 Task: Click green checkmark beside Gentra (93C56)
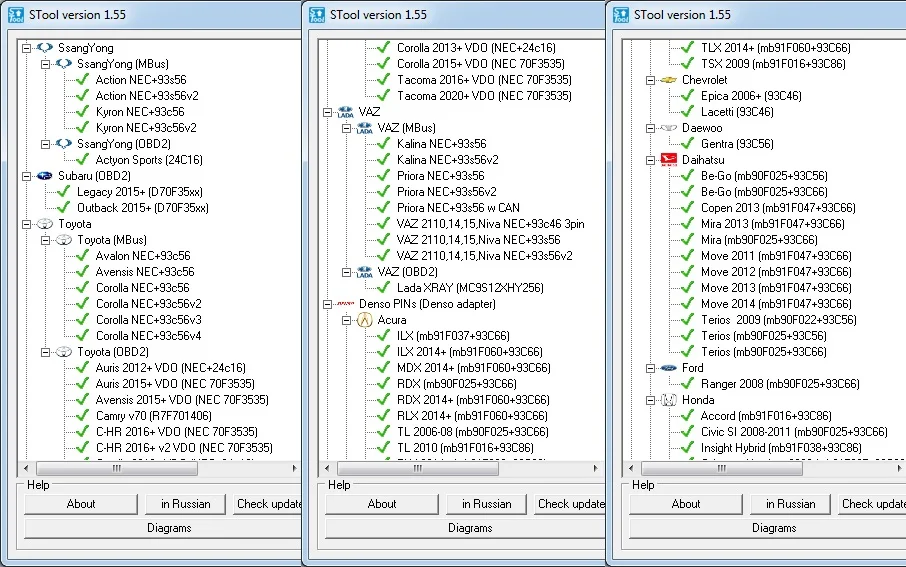[x=688, y=144]
